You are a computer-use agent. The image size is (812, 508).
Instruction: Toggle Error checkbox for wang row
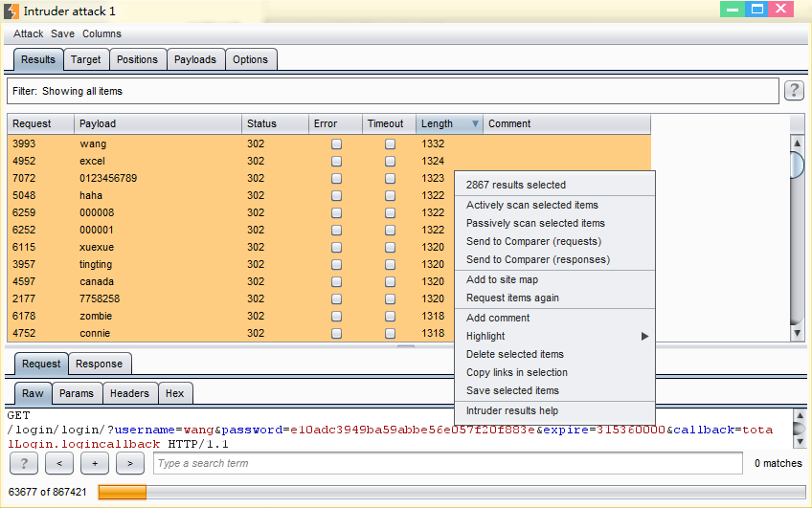(x=337, y=144)
